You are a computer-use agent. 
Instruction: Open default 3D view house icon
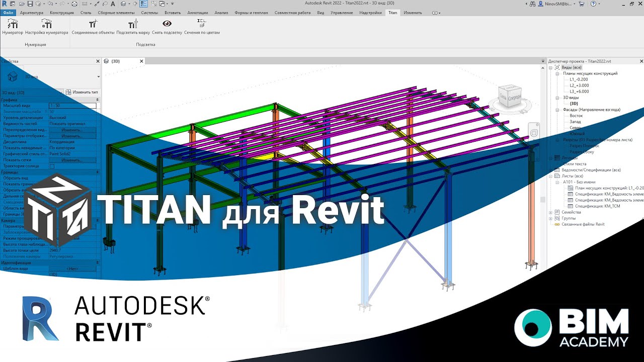[123, 4]
